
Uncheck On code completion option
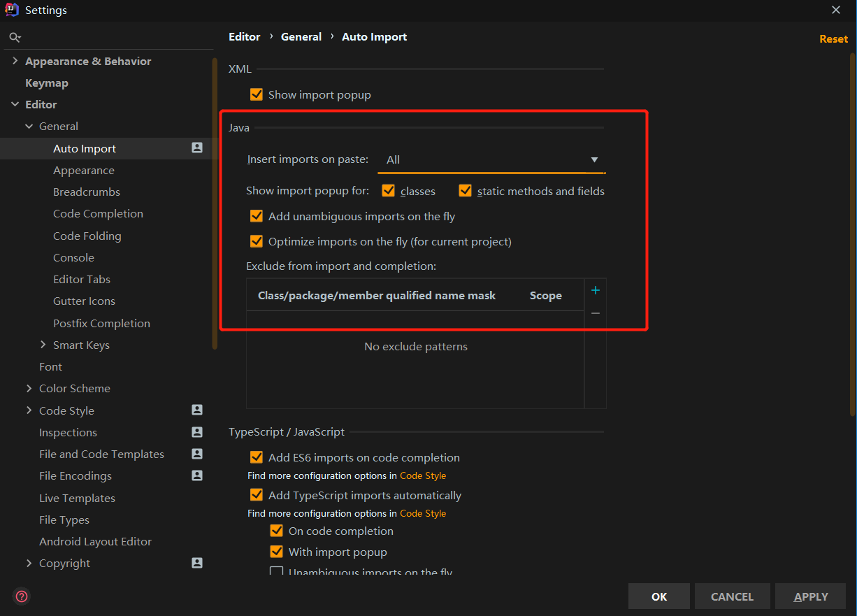277,531
